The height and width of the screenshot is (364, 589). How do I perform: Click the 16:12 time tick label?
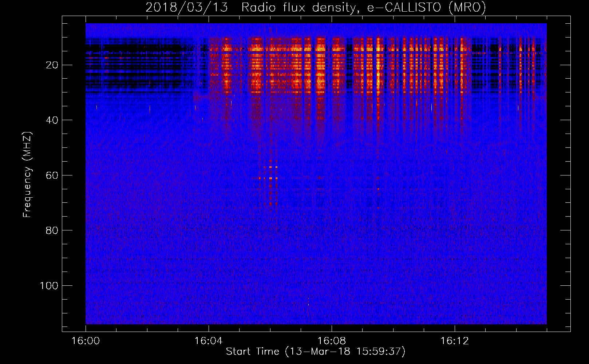click(455, 341)
